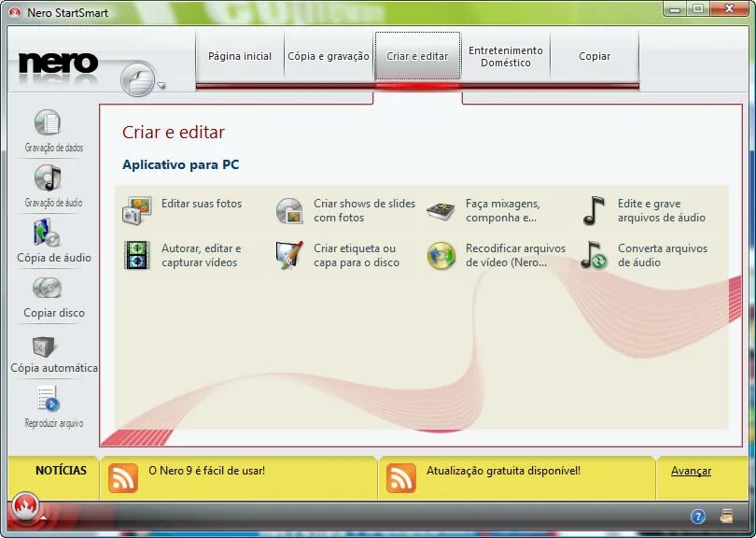Click the Edite e grave áudio note icon
Image resolution: width=756 pixels, height=538 pixels.
tap(593, 210)
